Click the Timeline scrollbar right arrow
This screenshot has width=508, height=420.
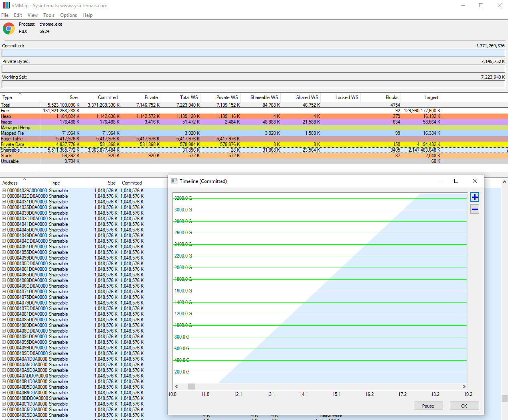tap(464, 386)
